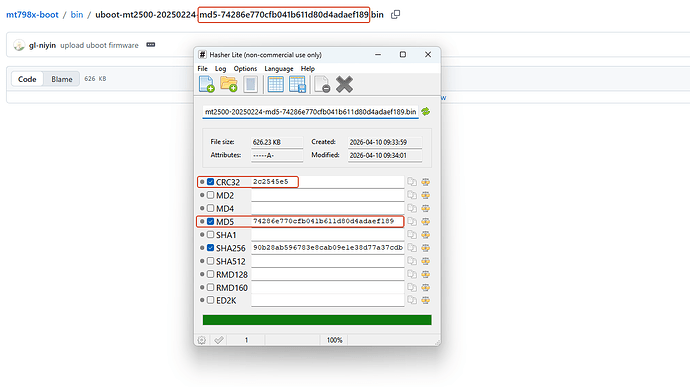Uncheck the CRC32 checkbox
This screenshot has height=387, width=690.
pos(210,182)
